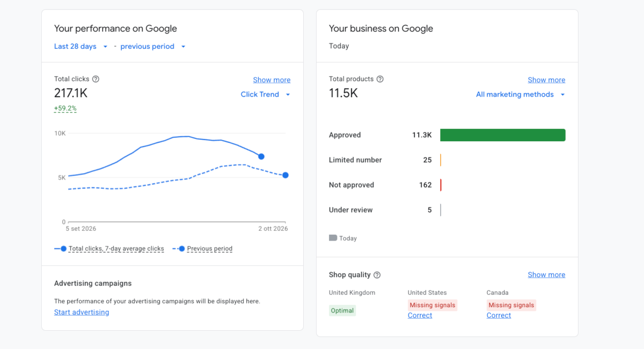Click the Start advertising link
This screenshot has width=644, height=349.
pos(82,312)
